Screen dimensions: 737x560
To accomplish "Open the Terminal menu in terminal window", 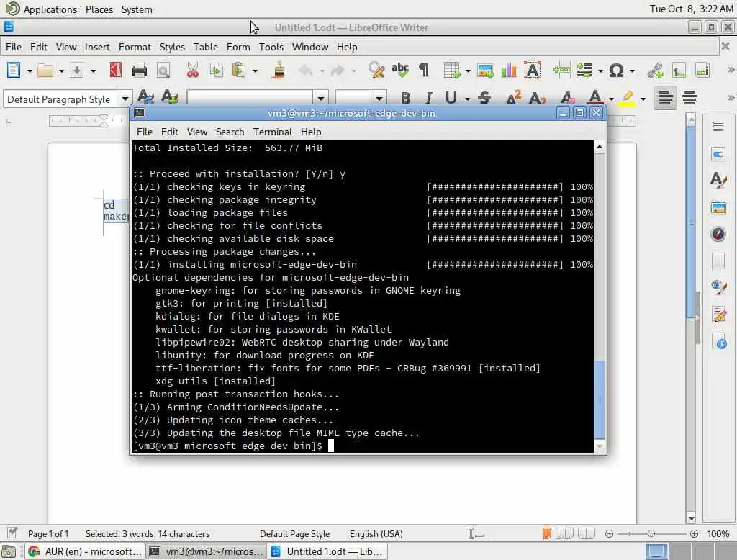I will point(273,132).
